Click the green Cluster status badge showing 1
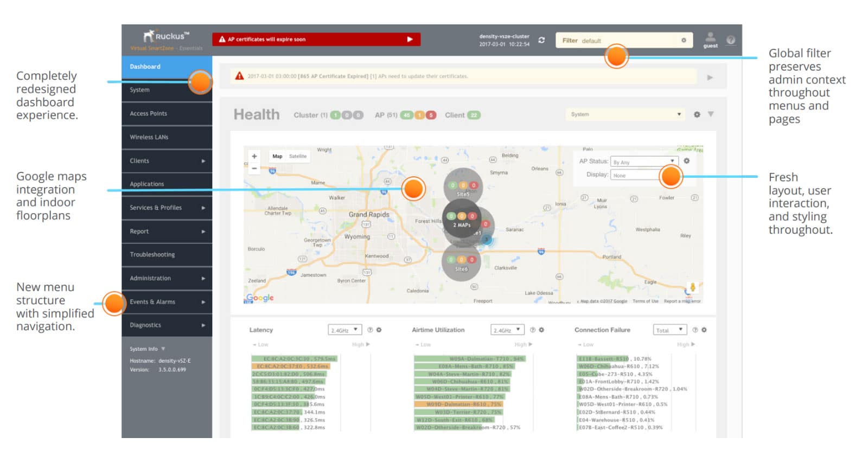 336,115
